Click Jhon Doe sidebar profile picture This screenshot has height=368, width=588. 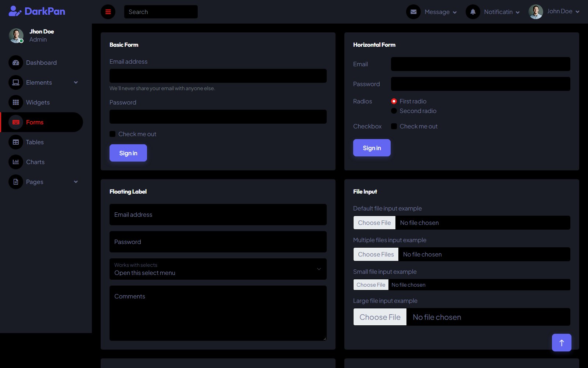16,36
